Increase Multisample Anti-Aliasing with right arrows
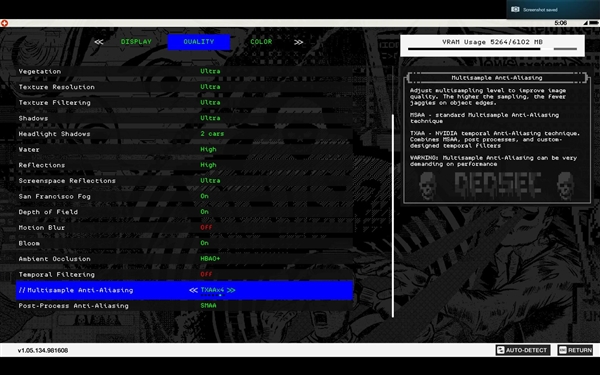 tap(231, 290)
